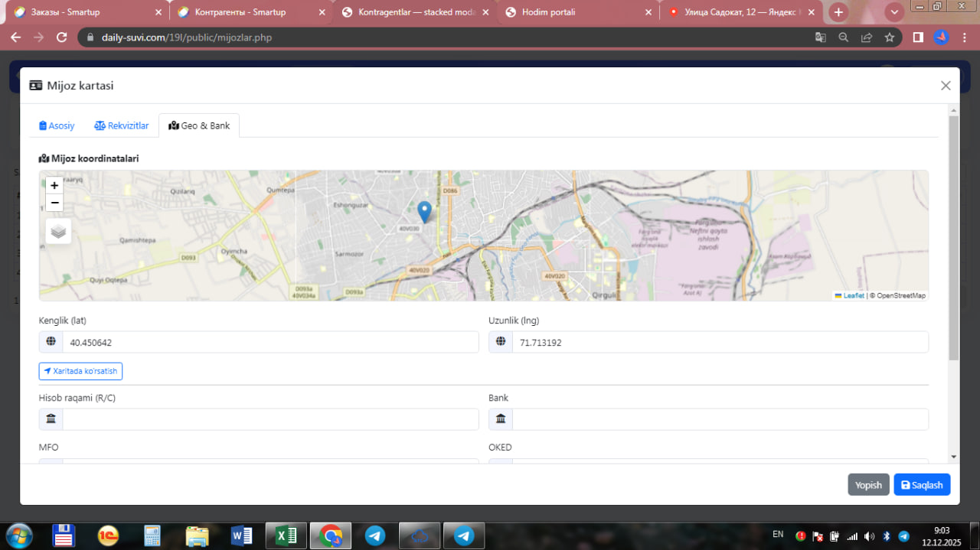Open the map layers control
The height and width of the screenshot is (550, 980).
coord(58,231)
